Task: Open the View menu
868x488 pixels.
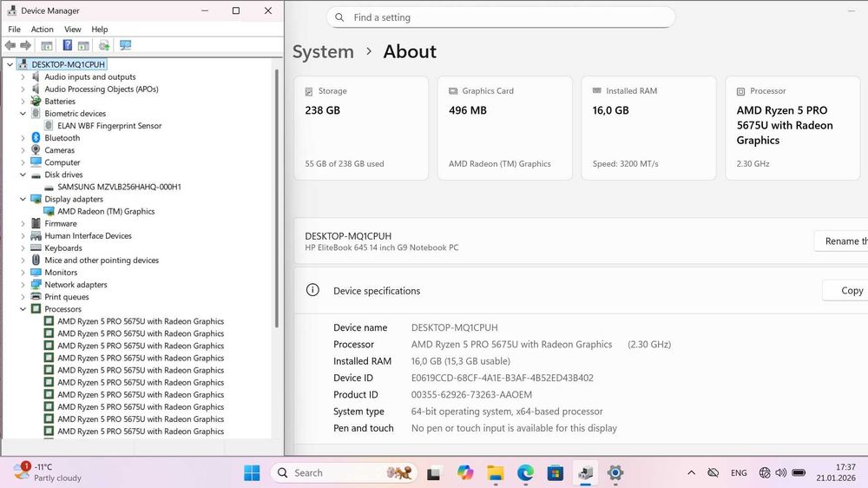Action: [x=73, y=30]
